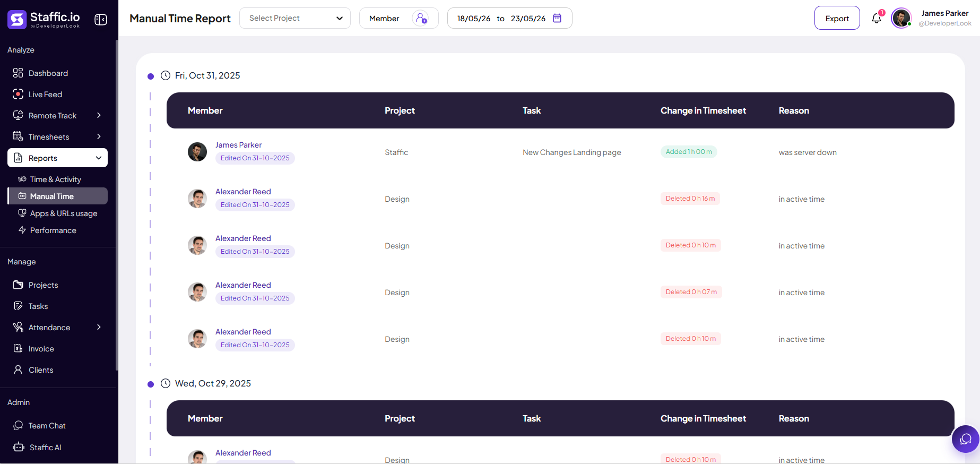Click Alexander Reed avatar in 16 m row
The height and width of the screenshot is (464, 980).
pos(197,199)
